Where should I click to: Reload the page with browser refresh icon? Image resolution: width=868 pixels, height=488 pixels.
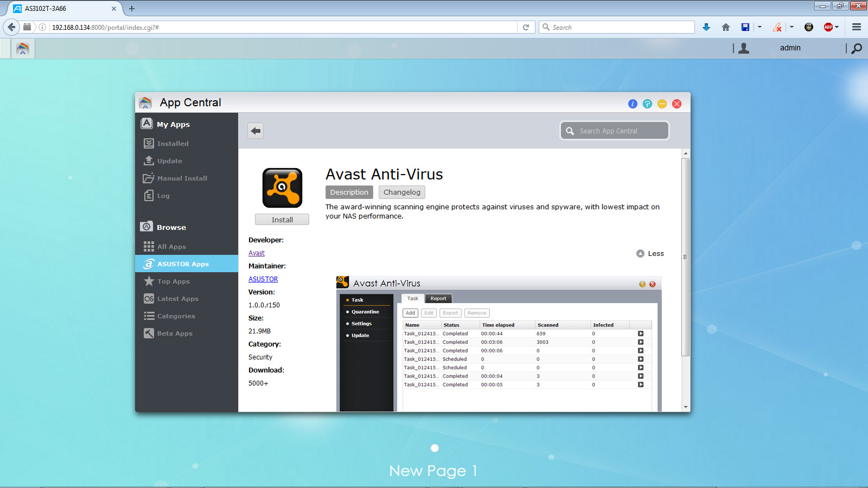(x=526, y=27)
